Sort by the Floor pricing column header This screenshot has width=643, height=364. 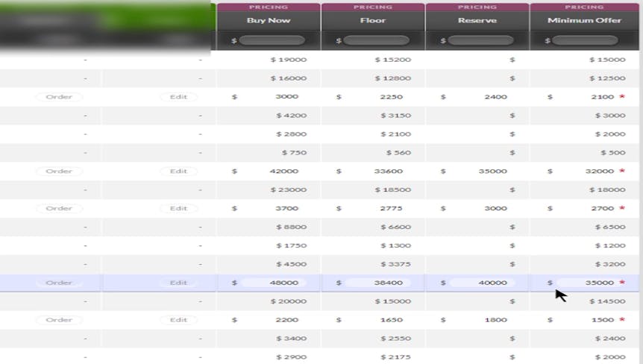[372, 20]
